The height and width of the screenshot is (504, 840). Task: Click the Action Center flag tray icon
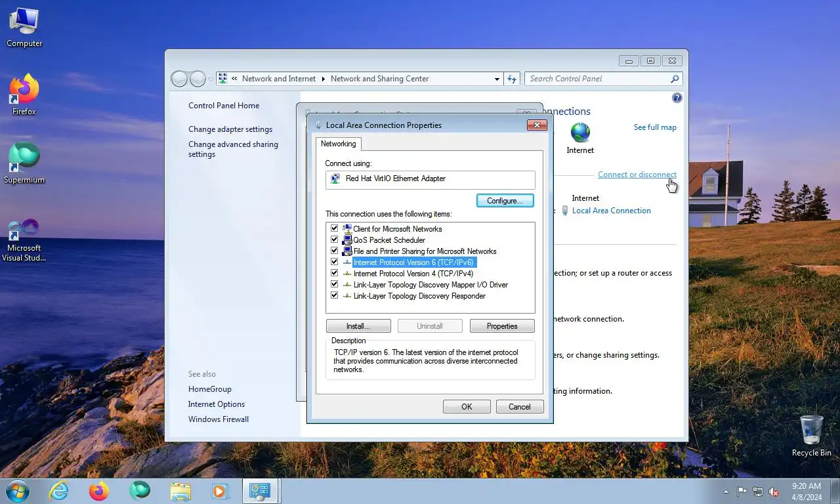742,491
